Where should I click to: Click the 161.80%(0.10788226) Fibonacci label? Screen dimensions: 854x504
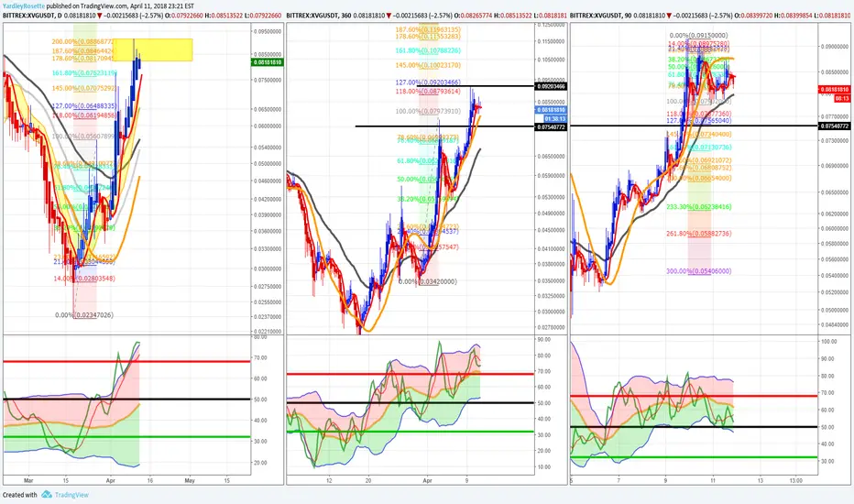click(x=428, y=50)
